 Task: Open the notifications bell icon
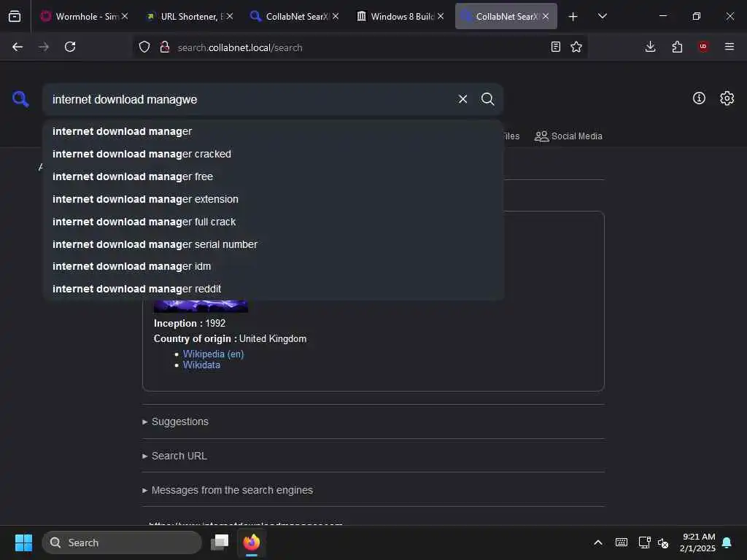[727, 542]
